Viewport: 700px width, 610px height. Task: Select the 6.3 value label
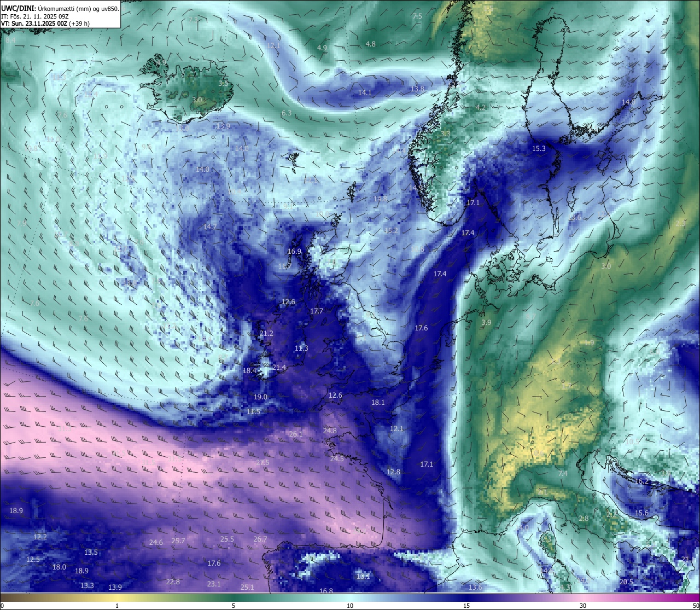pos(287,113)
